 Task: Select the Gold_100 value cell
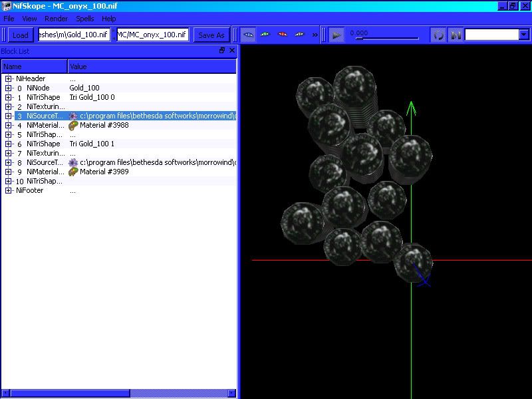tap(84, 88)
